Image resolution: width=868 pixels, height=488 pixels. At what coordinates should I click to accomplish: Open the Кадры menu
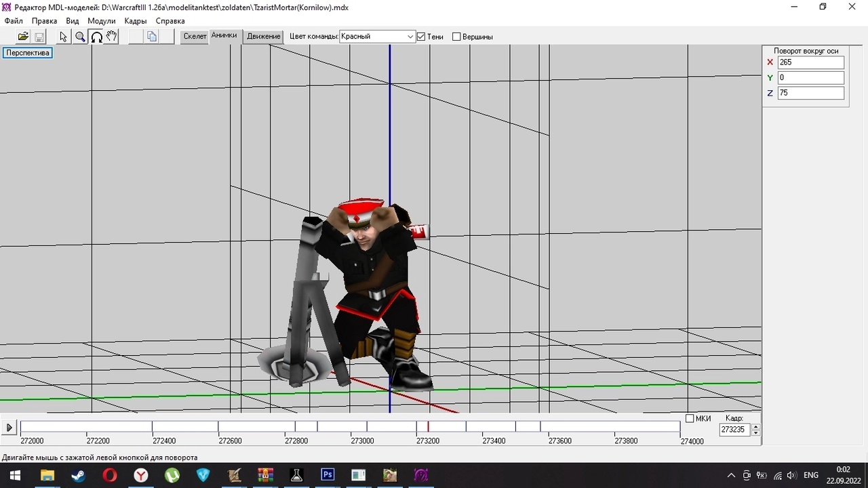point(136,21)
